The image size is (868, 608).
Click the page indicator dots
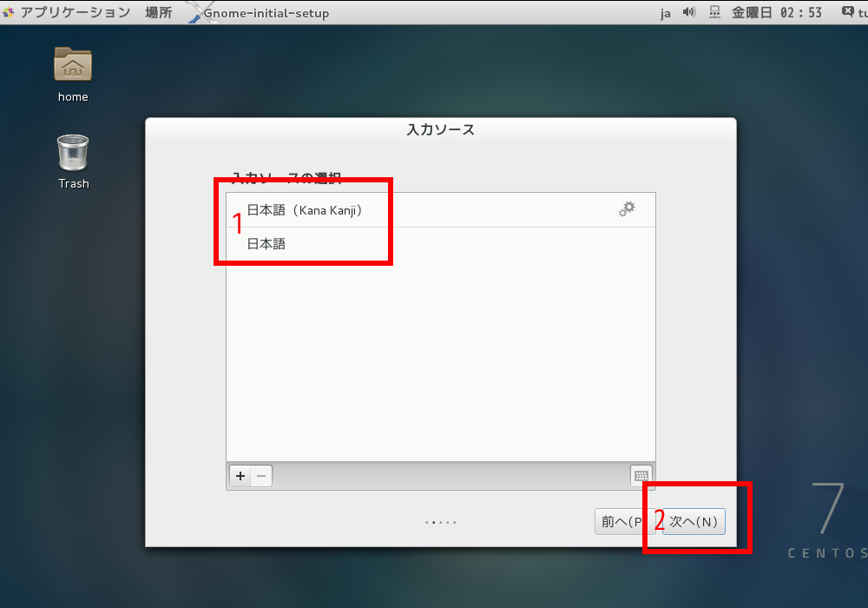(x=440, y=523)
